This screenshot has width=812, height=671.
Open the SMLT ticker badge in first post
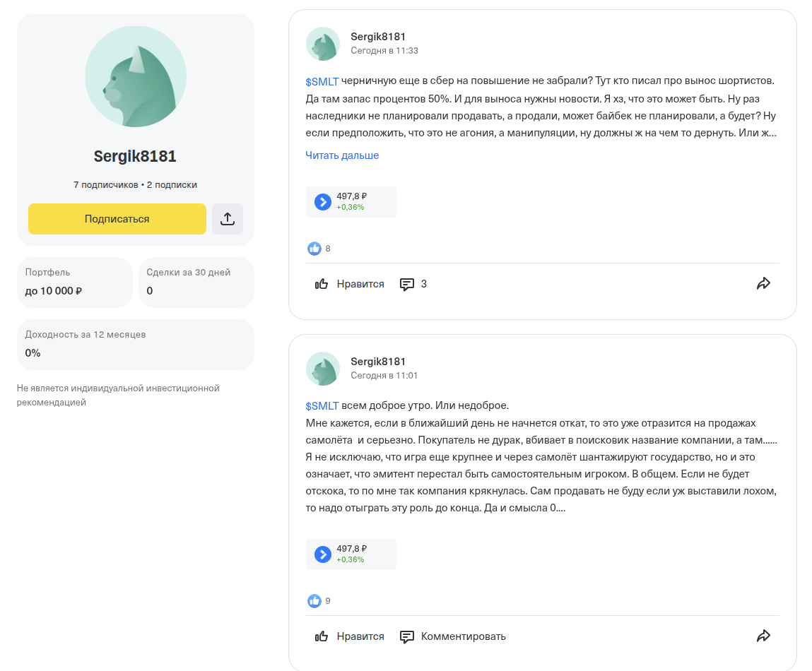351,202
